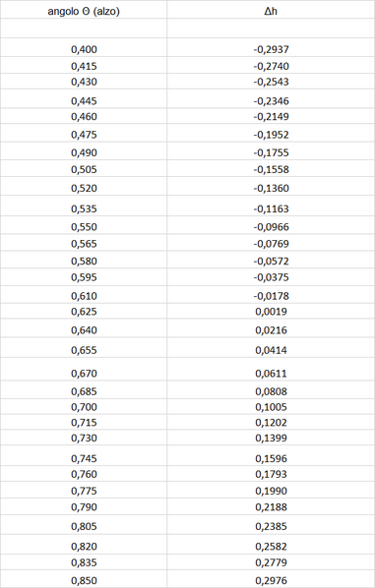
Task: Click the cell containing 0,610
Action: pos(84,296)
